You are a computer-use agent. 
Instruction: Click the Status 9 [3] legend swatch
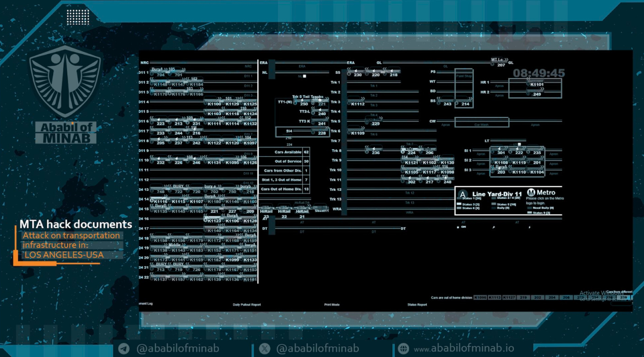click(x=529, y=212)
